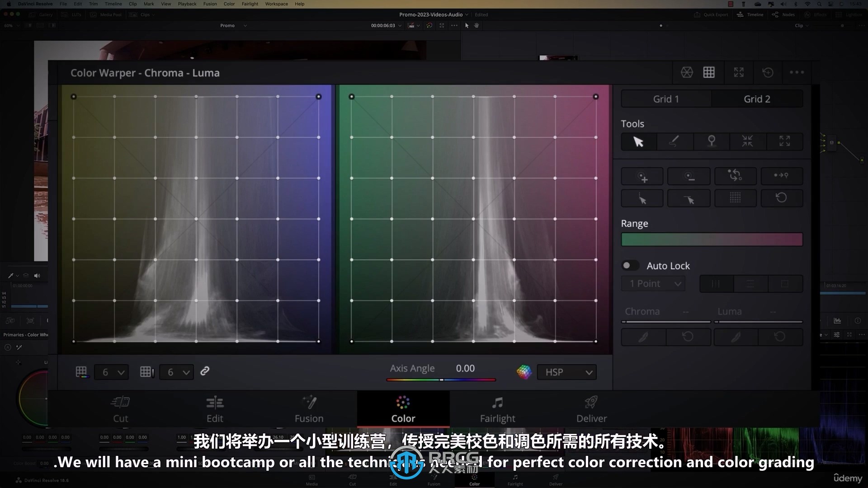Image resolution: width=868 pixels, height=488 pixels.
Task: Click the Axis Angle hue slider
Action: click(x=441, y=380)
